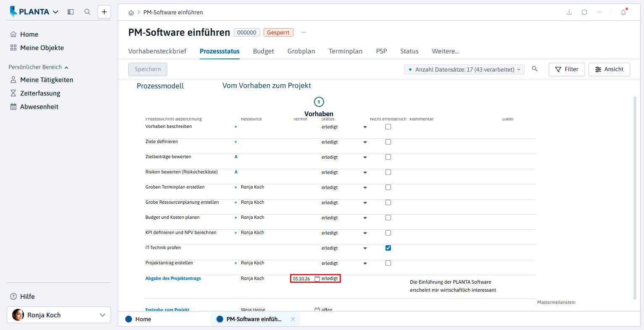644x330 pixels.
Task: Uncheck Nicht erforderlich for IT-Technik prüfen
Action: tap(388, 248)
